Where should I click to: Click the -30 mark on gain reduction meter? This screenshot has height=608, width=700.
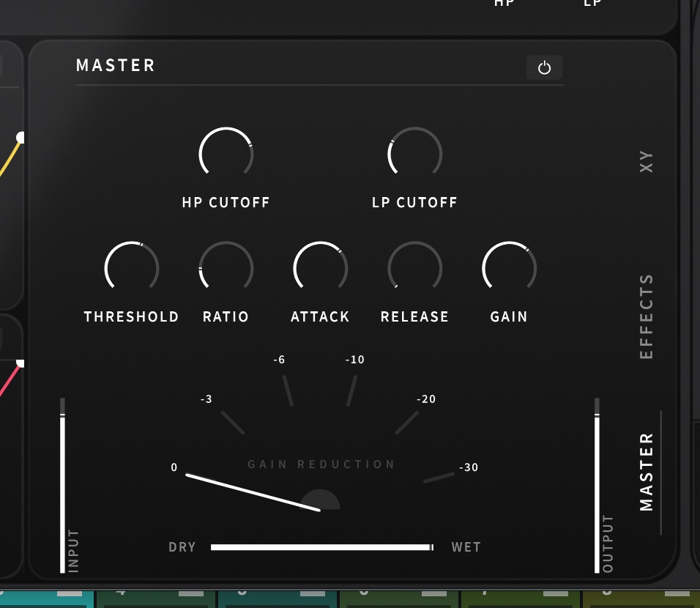pos(468,467)
